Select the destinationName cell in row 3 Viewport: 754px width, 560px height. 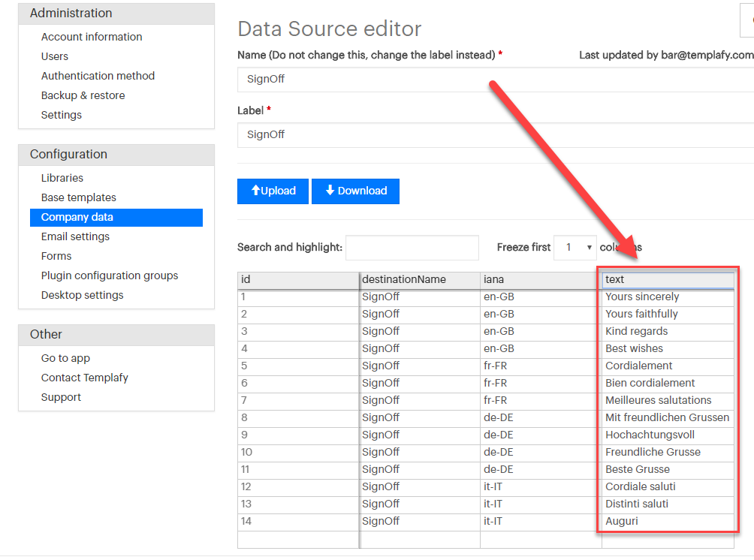click(x=420, y=332)
